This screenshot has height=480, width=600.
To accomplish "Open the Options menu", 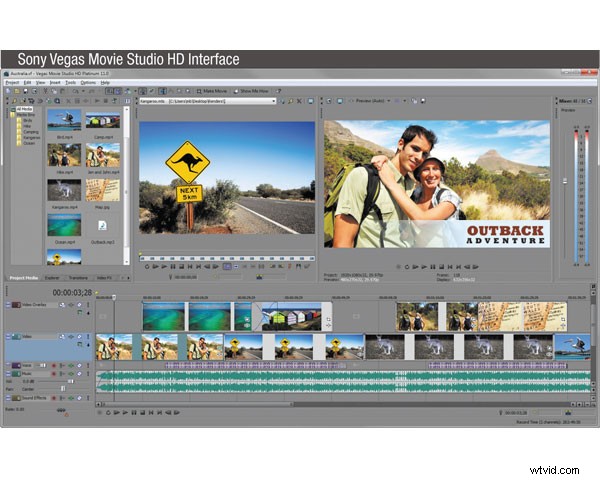I will (88, 83).
